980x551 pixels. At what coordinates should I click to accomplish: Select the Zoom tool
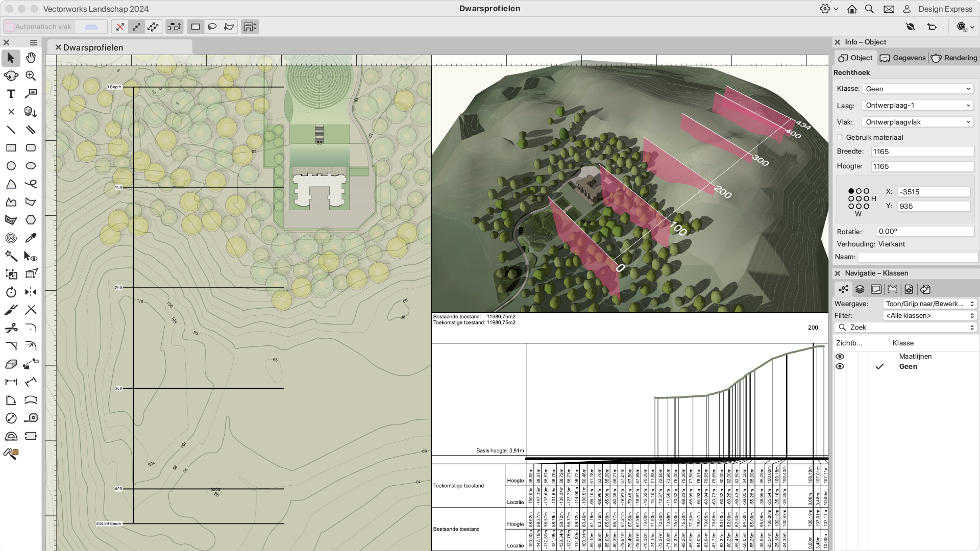31,76
